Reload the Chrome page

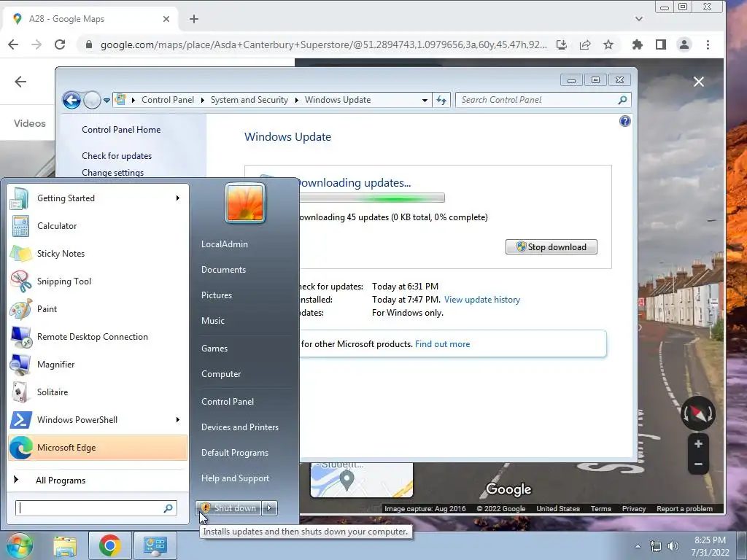[60, 44]
